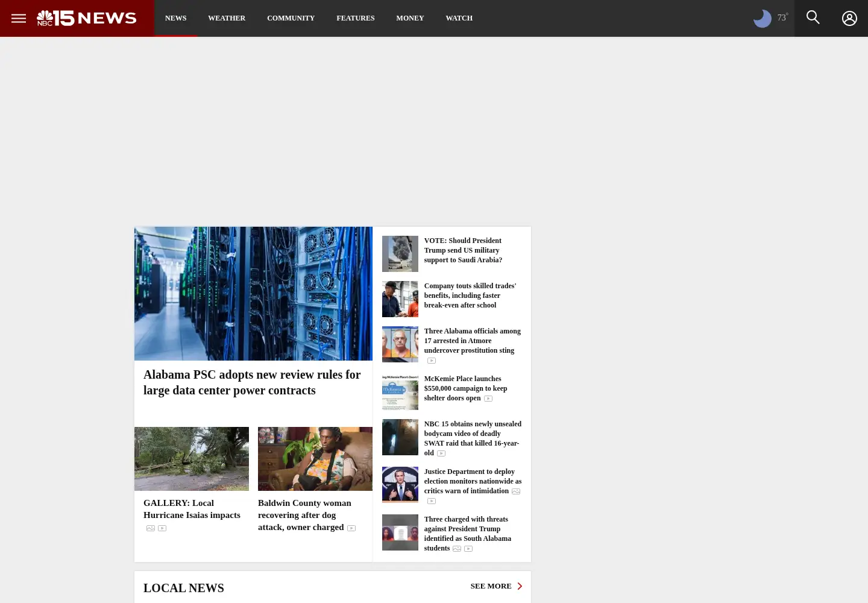Screen dimensions: 868x603
Task: Open the hamburger menu icon
Action: [x=19, y=18]
